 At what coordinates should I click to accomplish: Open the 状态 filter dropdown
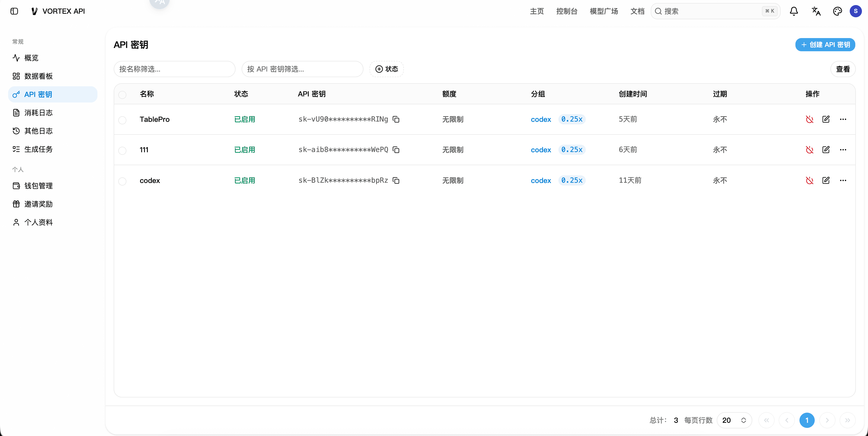[387, 69]
